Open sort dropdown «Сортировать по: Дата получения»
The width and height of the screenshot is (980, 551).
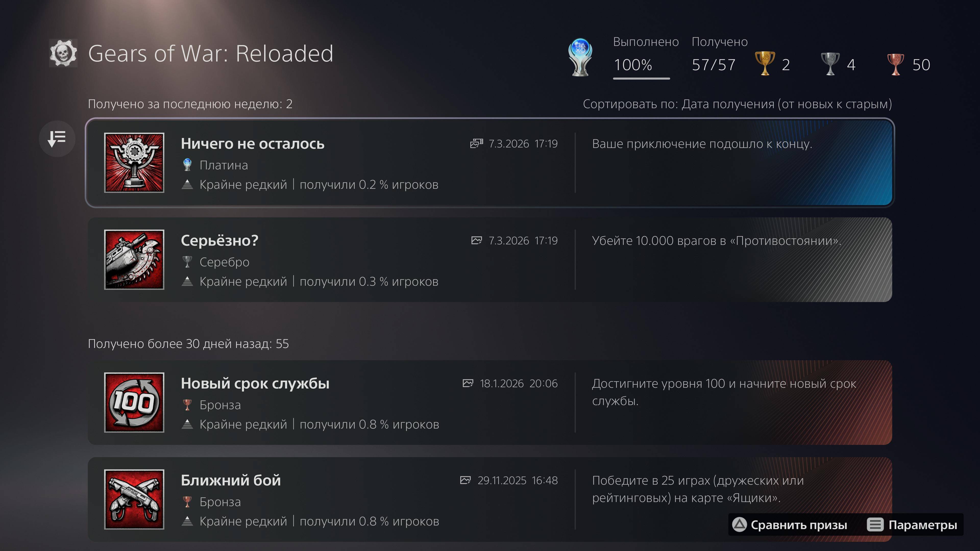pos(737,104)
